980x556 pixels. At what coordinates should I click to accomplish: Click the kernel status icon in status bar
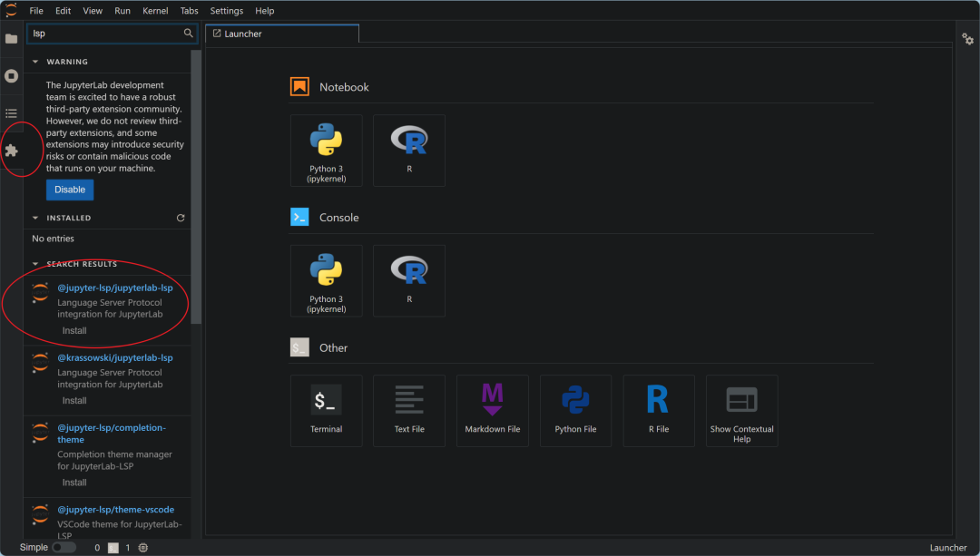(x=143, y=548)
